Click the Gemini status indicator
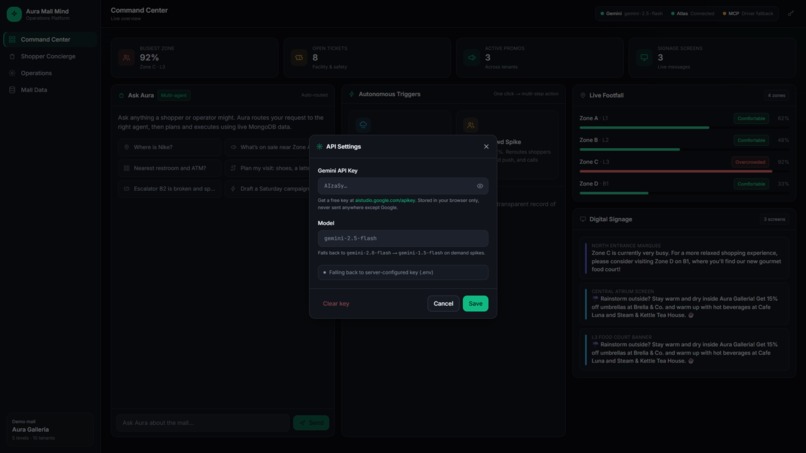806x453 pixels. [631, 14]
